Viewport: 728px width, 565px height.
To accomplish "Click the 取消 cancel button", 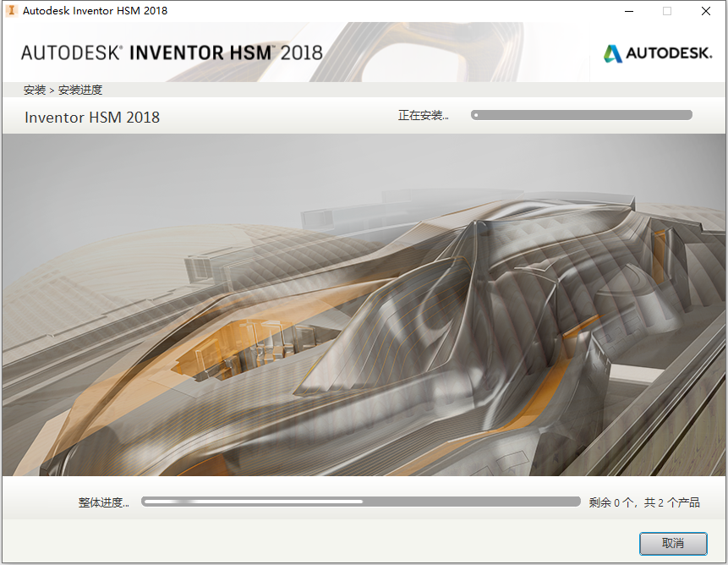I will point(673,543).
